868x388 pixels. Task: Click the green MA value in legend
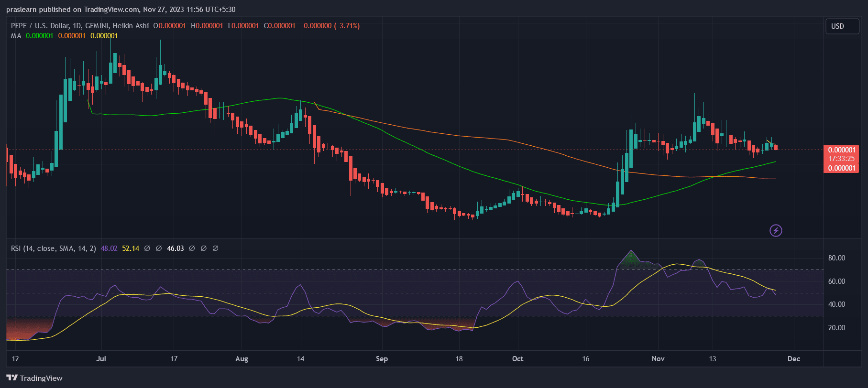point(39,36)
